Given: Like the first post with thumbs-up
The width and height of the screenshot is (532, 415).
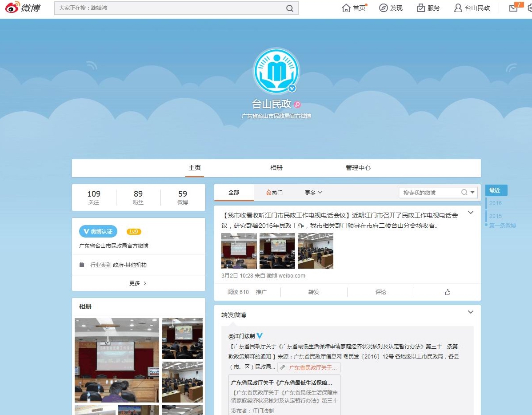Looking at the screenshot, I should pos(448,292).
